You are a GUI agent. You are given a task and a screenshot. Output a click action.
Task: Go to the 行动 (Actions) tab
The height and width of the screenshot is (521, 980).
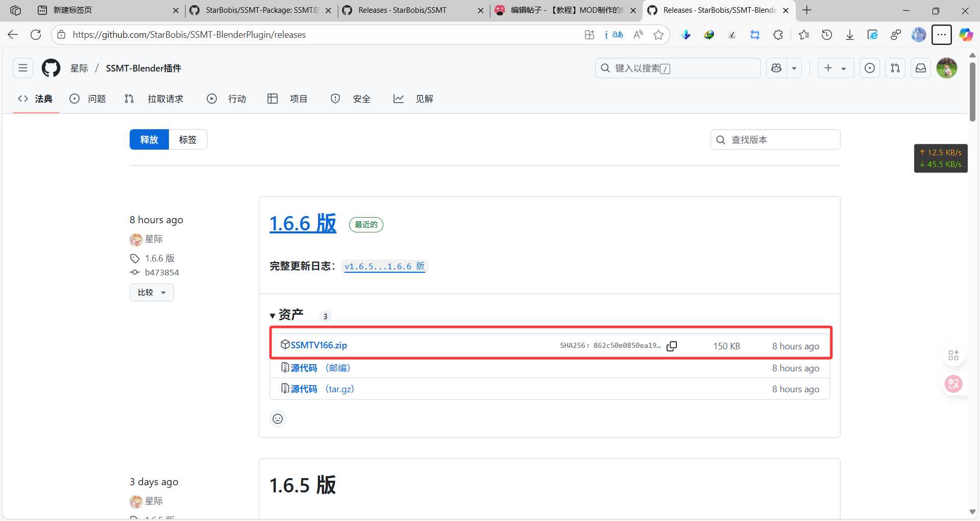point(227,99)
